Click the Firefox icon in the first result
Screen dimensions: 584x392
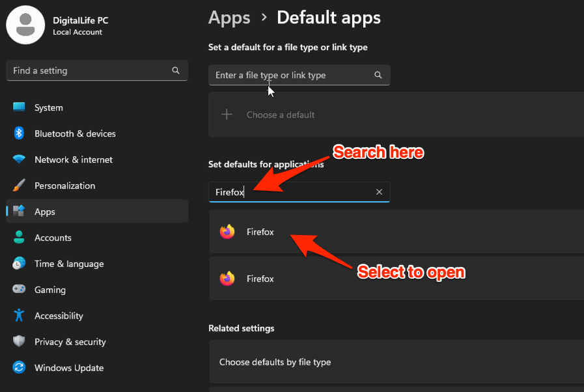point(227,232)
